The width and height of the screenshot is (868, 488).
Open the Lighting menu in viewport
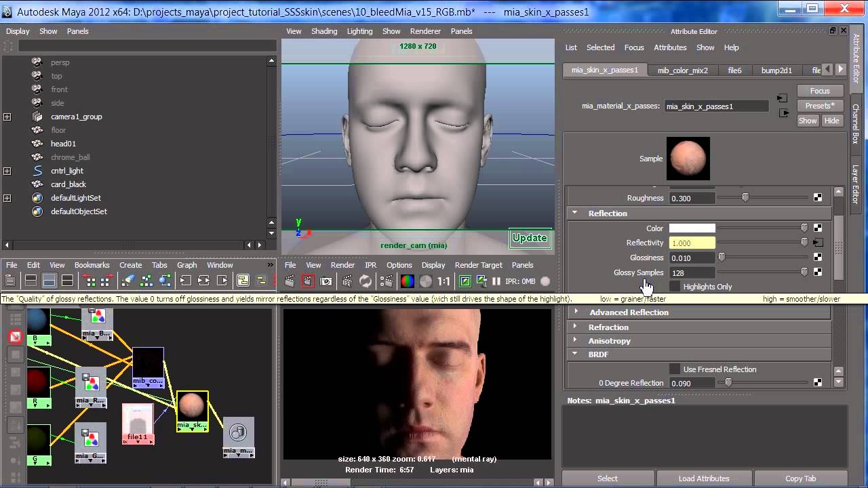tap(359, 31)
